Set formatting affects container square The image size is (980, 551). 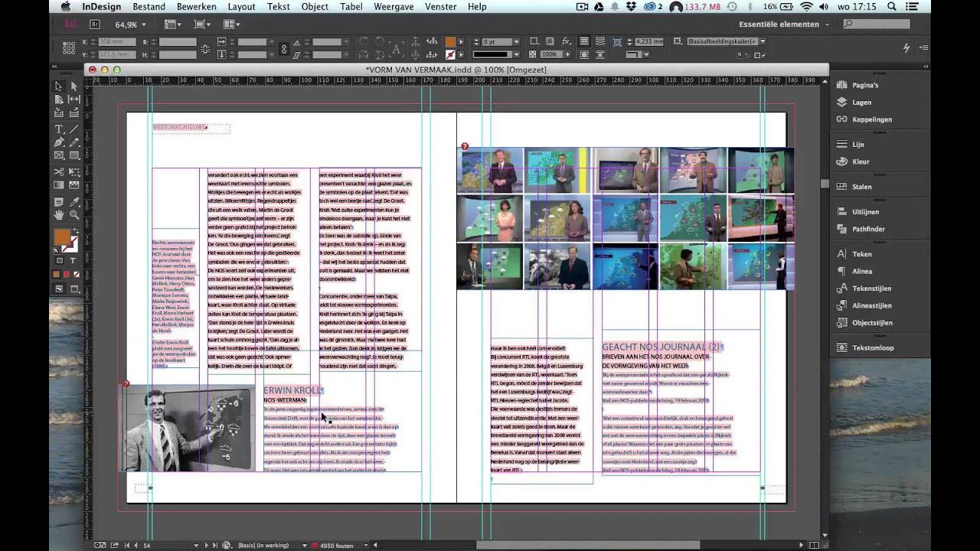pyautogui.click(x=60, y=260)
